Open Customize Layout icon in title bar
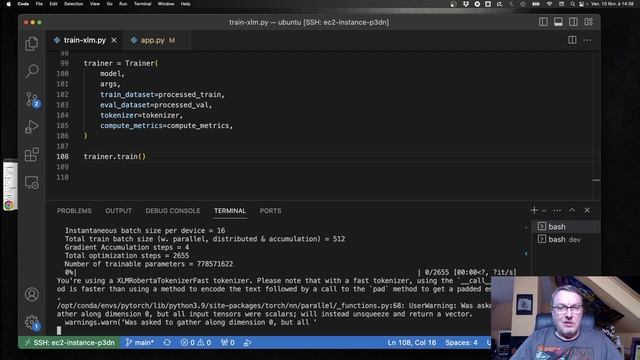The image size is (640, 360). 588,22
